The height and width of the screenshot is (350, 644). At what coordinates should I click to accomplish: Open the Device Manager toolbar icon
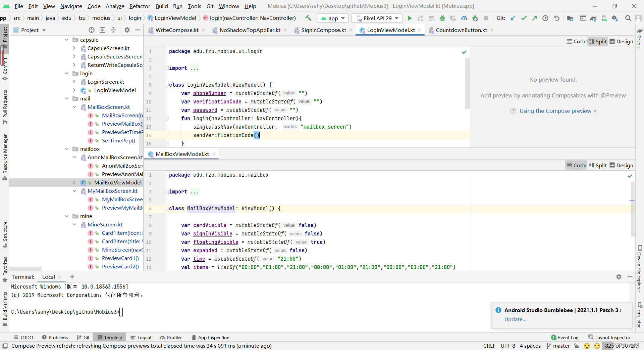604,18
